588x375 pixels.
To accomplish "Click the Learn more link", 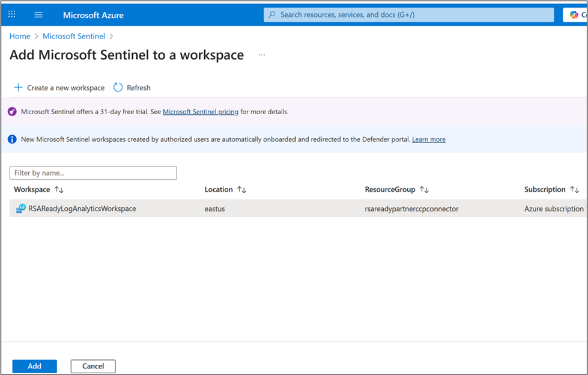I will (428, 139).
